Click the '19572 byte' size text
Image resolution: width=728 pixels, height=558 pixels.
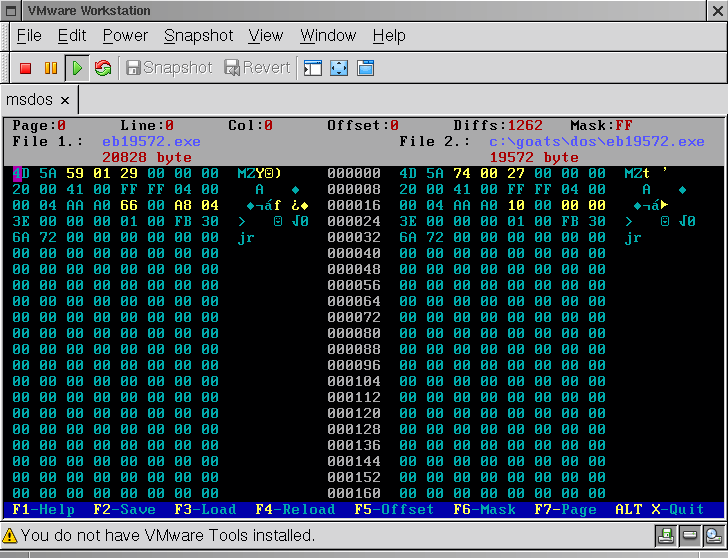(x=534, y=157)
